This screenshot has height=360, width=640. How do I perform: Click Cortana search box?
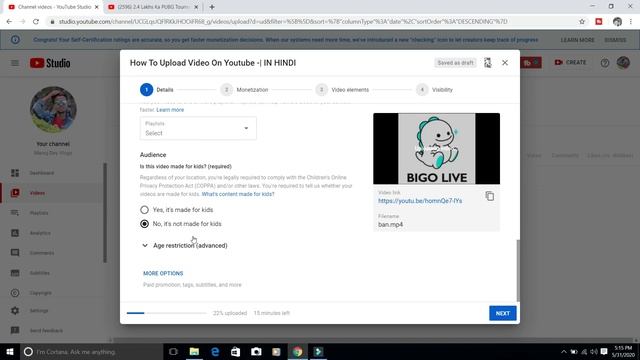pos(91,351)
